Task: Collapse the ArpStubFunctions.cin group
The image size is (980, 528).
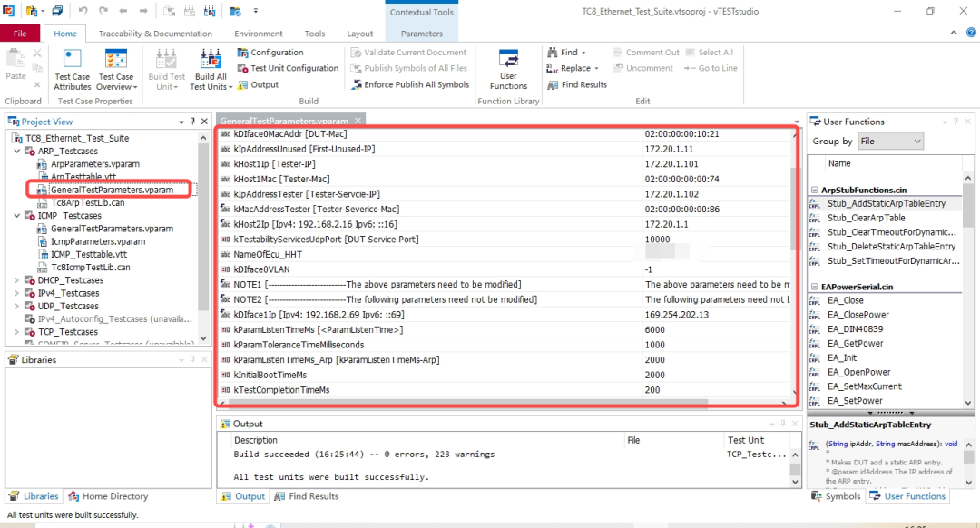Action: 814,190
